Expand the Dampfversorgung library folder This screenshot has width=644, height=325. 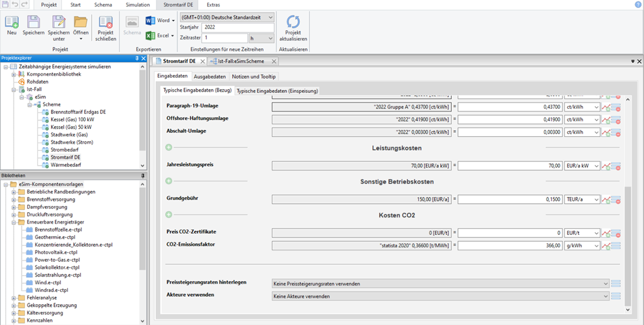coord(14,207)
